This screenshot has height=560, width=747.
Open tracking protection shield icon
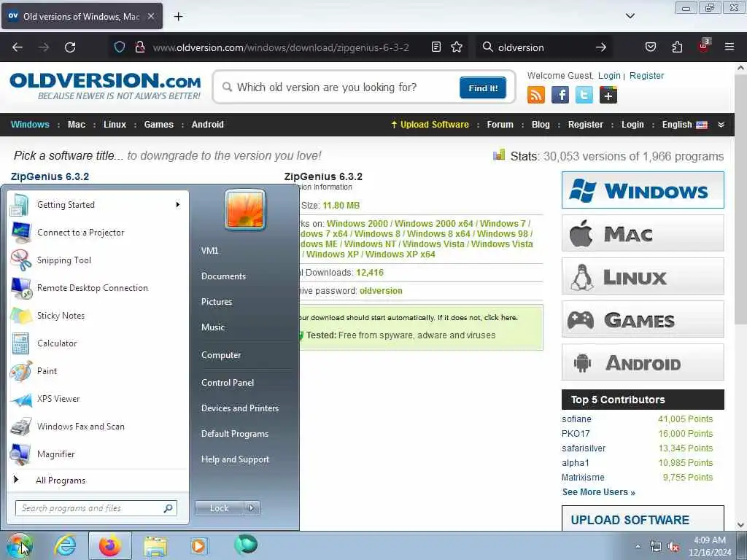tap(120, 47)
